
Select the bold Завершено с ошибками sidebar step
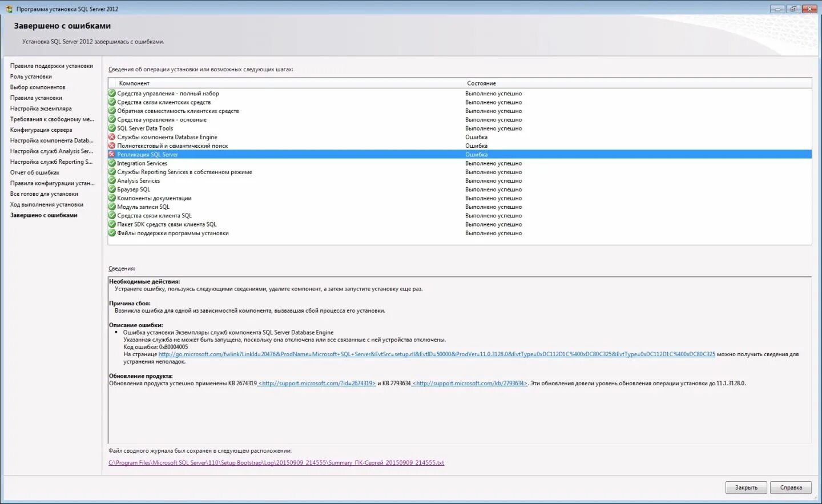click(44, 215)
